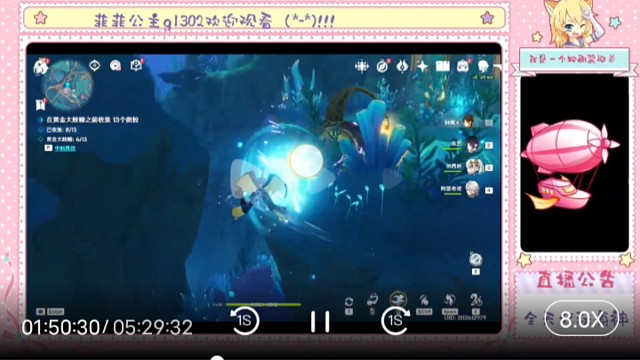640x360 pixels.
Task: Open the sparkle cross event icon
Action: click(x=362, y=66)
